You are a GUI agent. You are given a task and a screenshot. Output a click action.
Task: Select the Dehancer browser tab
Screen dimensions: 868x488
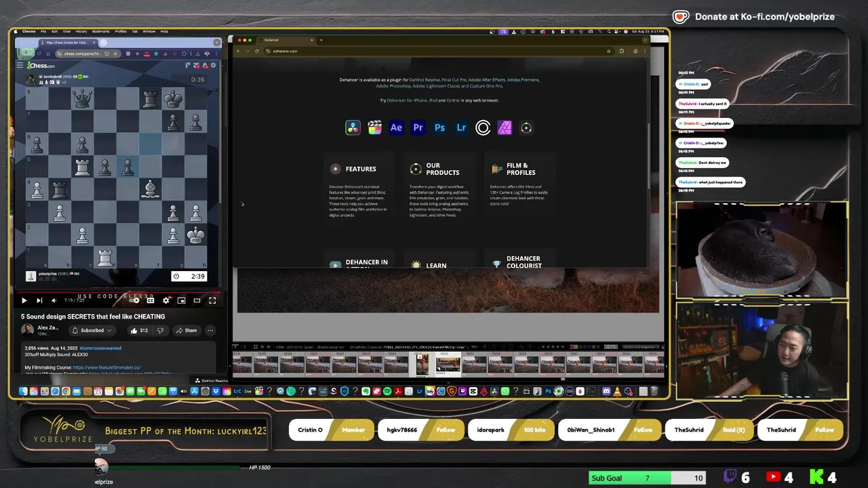tap(287, 40)
